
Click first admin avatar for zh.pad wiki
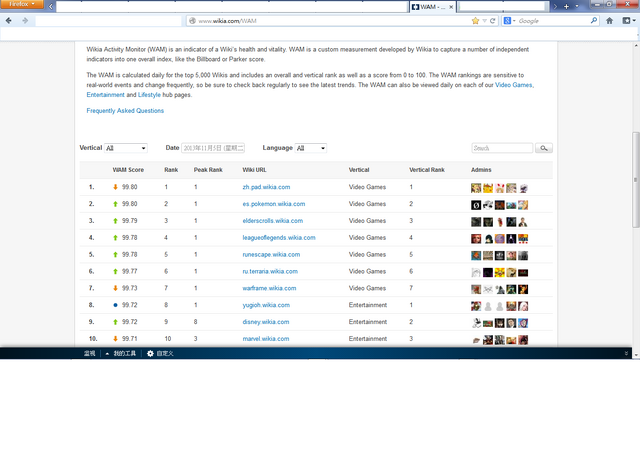[476, 188]
